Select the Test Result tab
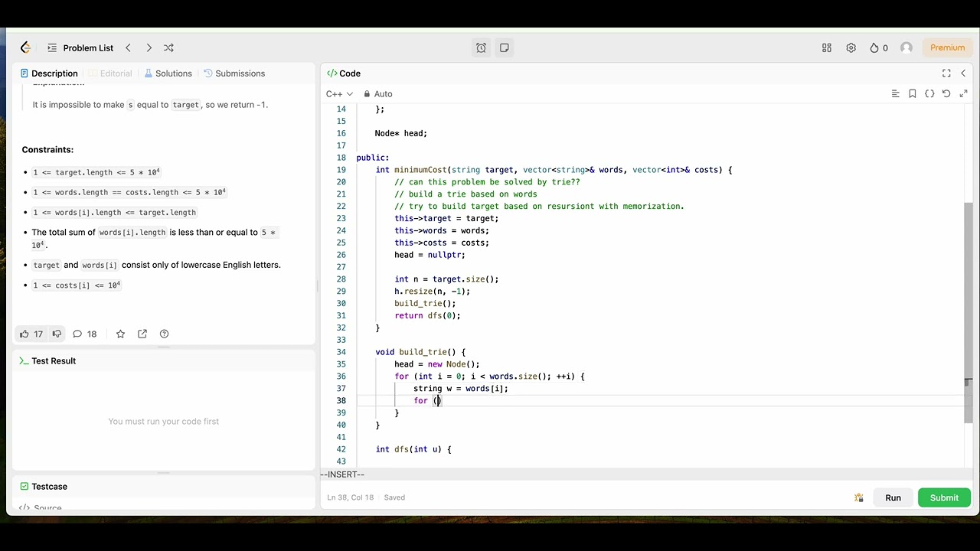The height and width of the screenshot is (551, 980). pos(47,361)
